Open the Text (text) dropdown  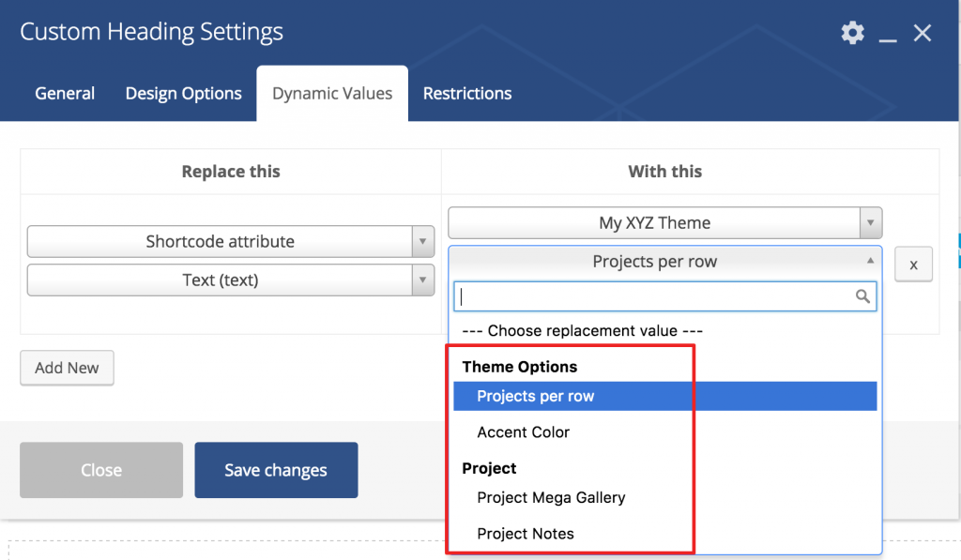231,280
